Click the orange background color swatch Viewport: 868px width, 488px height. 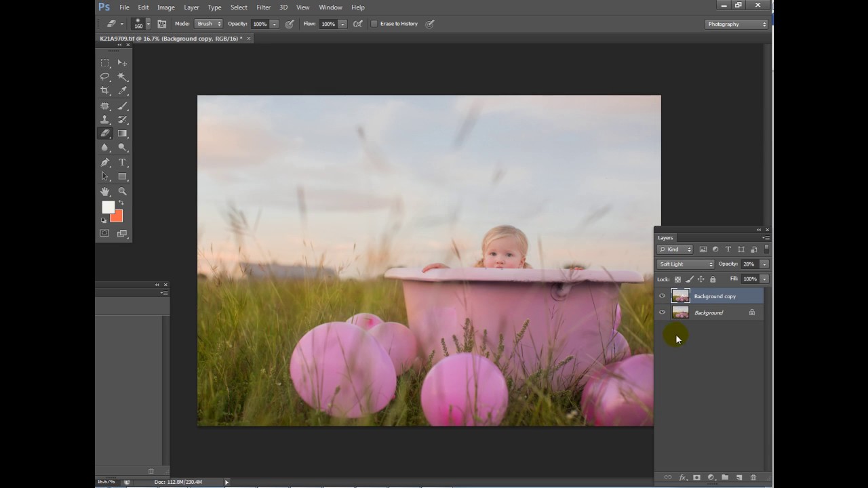117,217
